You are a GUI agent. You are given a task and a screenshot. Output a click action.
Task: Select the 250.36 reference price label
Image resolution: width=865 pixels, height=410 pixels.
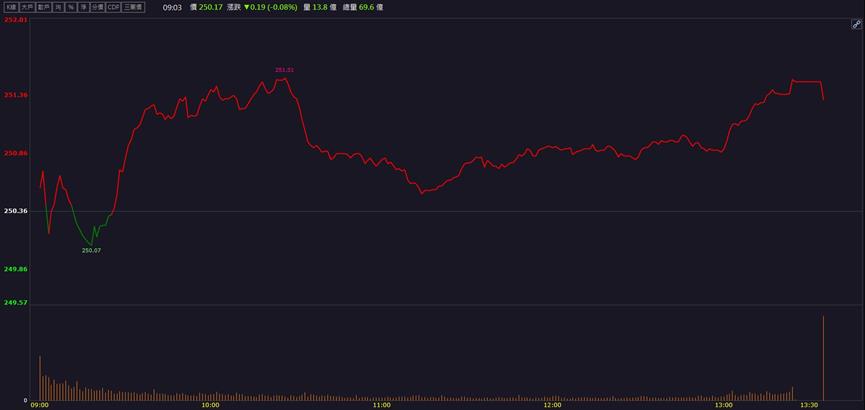click(x=16, y=211)
